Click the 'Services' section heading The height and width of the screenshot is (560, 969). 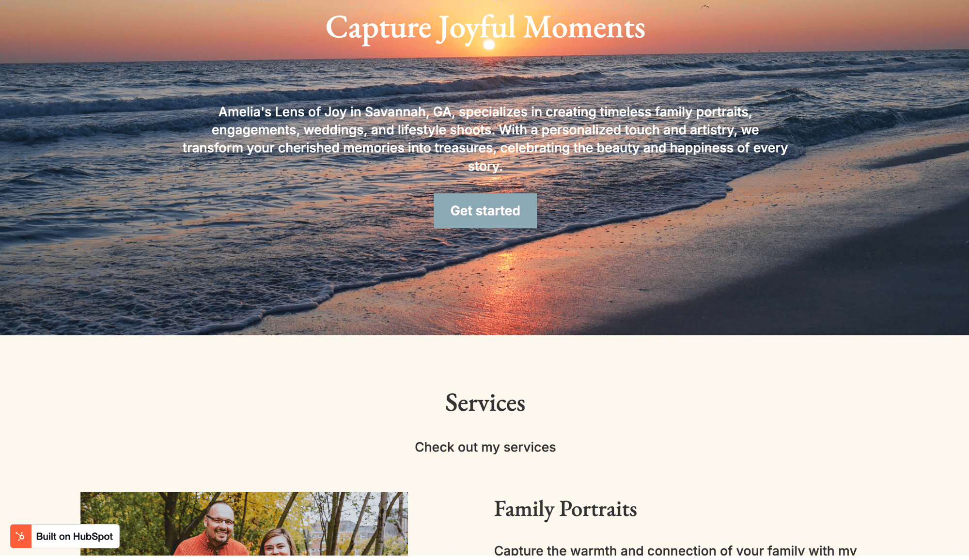tap(485, 404)
